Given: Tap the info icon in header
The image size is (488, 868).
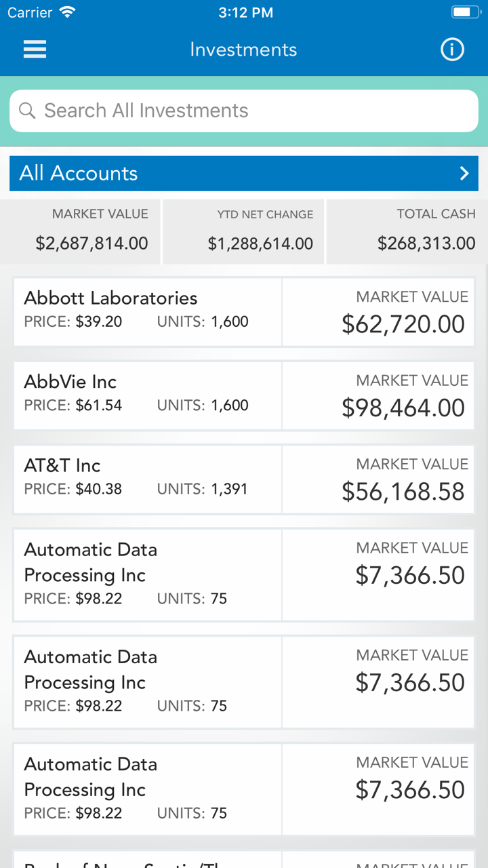Looking at the screenshot, I should [452, 50].
